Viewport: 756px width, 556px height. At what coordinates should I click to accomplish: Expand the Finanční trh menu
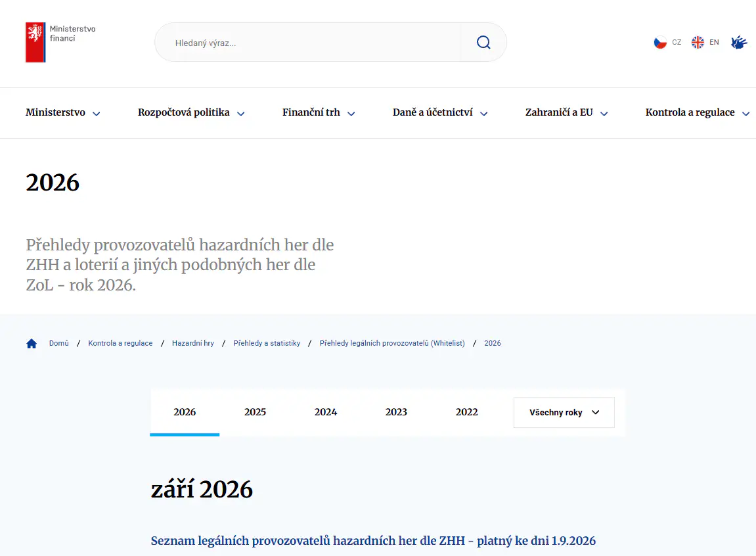[319, 112]
